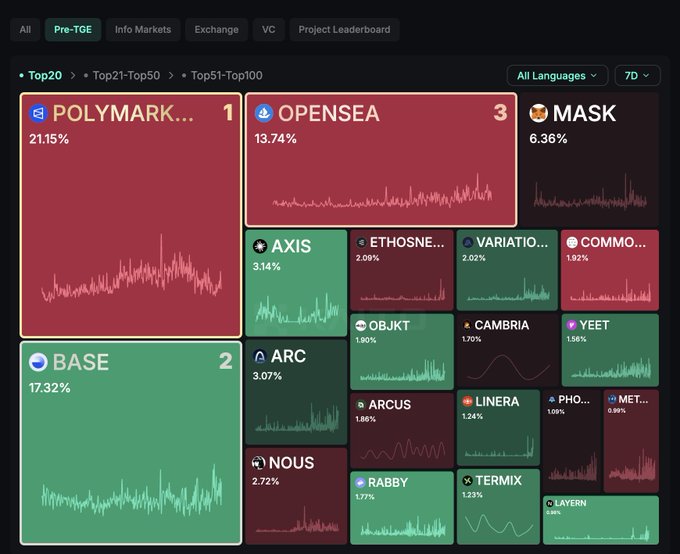Image resolution: width=680 pixels, height=554 pixels.
Task: Click the Polymarket mindshare sparkline chart
Action: (131, 269)
